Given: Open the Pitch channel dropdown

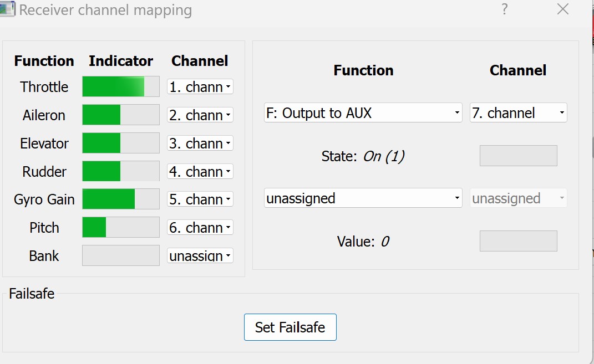Looking at the screenshot, I should pos(200,228).
